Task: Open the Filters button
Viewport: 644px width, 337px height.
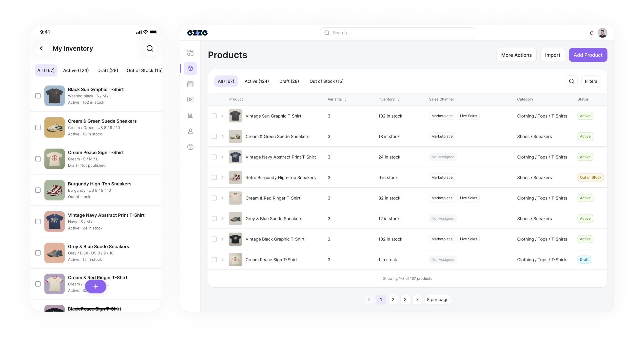Action: coord(591,81)
